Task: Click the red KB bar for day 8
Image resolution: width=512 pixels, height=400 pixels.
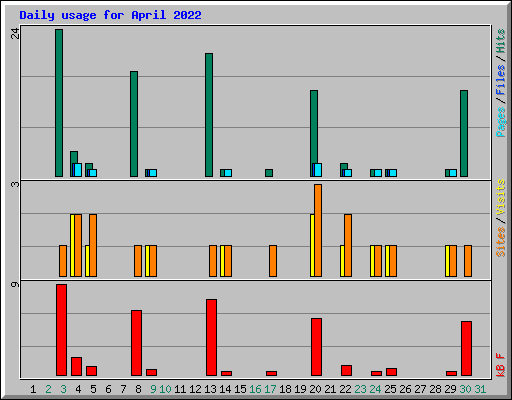Action: [136, 343]
